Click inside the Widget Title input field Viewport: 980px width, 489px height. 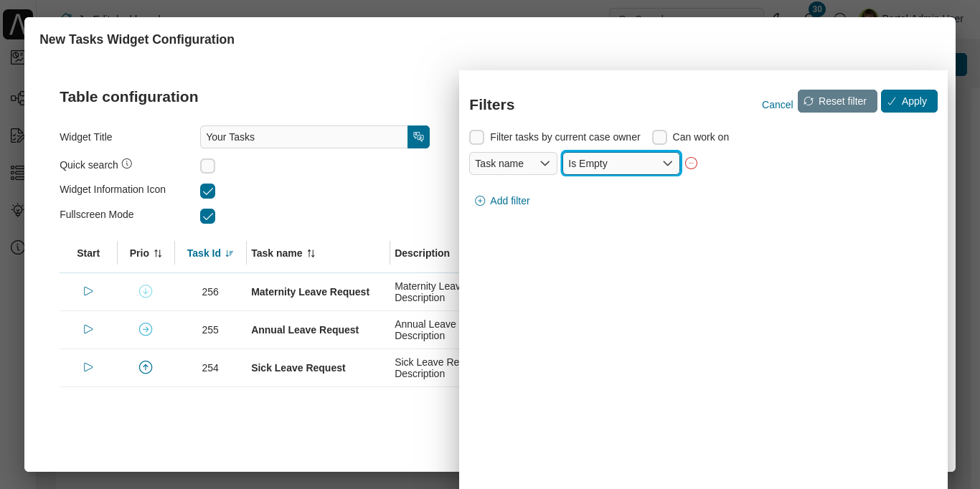click(x=301, y=137)
